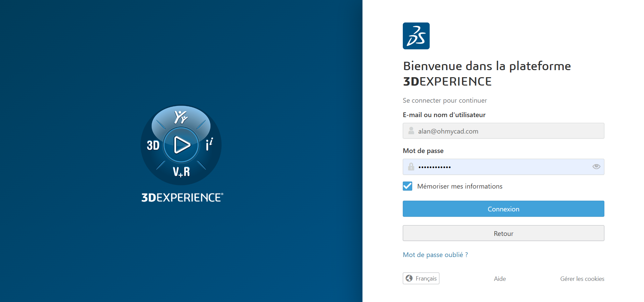This screenshot has width=644, height=302.
Task: Click the people quadrant atop the compass
Action: pyautogui.click(x=181, y=117)
